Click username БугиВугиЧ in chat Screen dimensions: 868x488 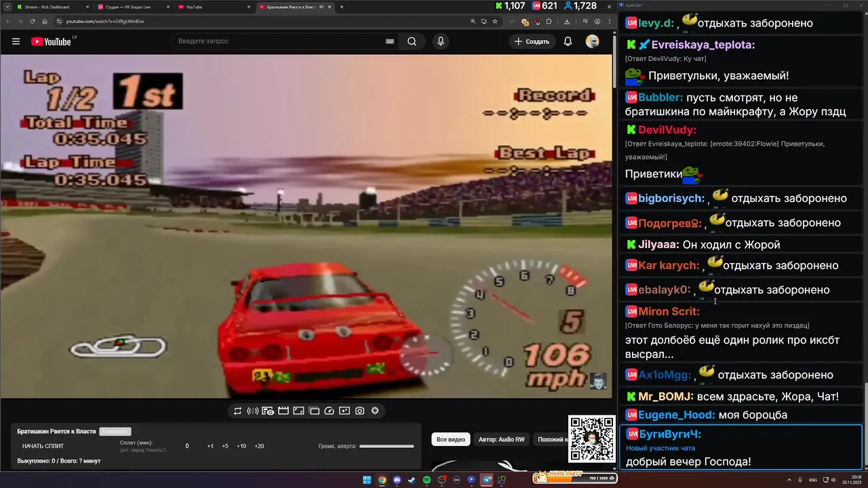pos(670,434)
